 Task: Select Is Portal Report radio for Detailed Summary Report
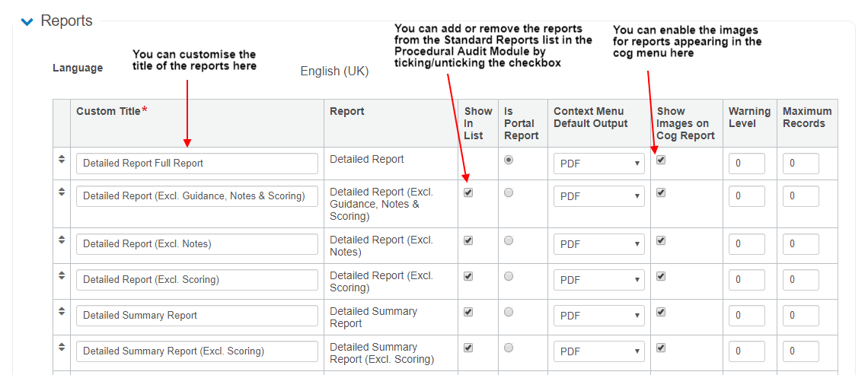(509, 312)
